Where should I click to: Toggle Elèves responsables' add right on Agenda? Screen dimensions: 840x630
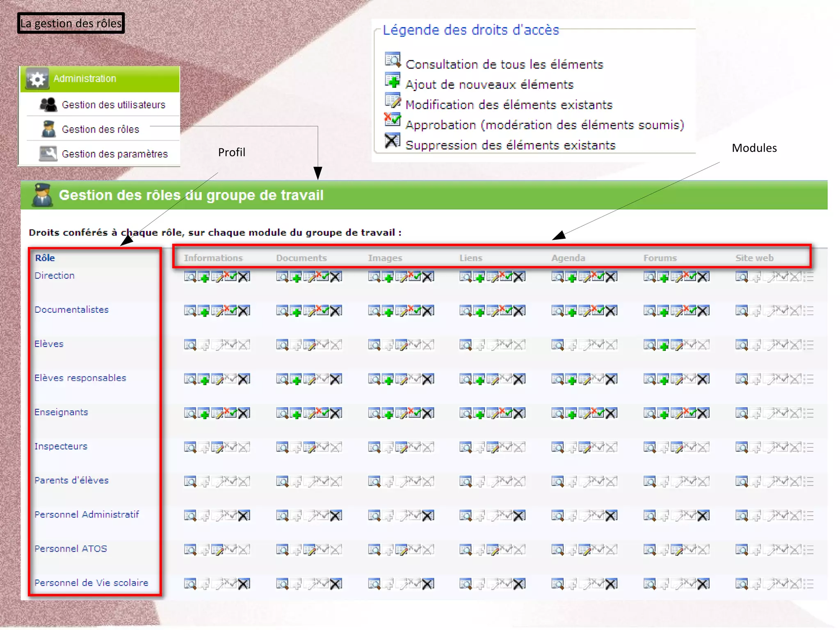point(571,379)
